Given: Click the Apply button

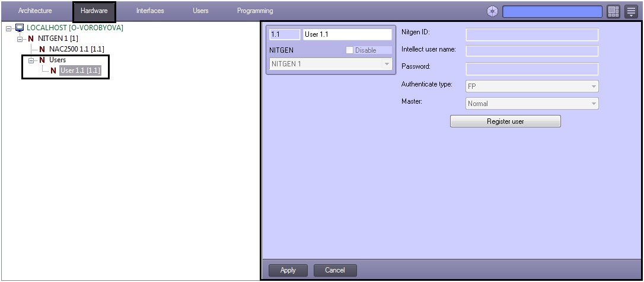Looking at the screenshot, I should click(x=288, y=270).
